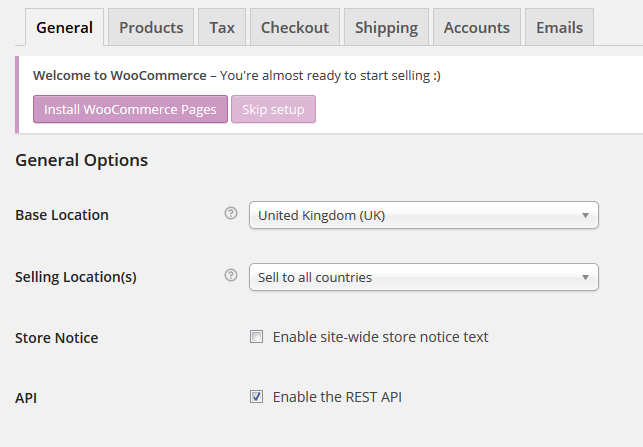The width and height of the screenshot is (643, 447).
Task: Open the Base Location dropdown showing United Kingdom
Action: [415, 215]
